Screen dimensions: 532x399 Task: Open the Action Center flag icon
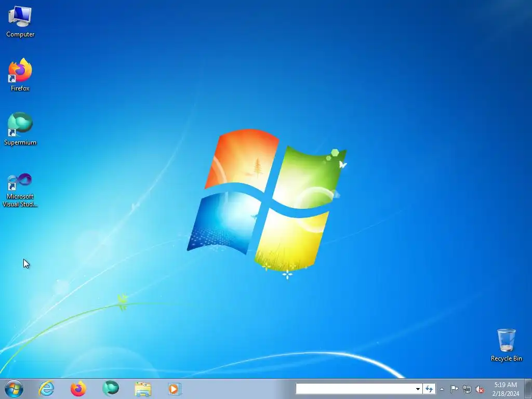click(454, 389)
